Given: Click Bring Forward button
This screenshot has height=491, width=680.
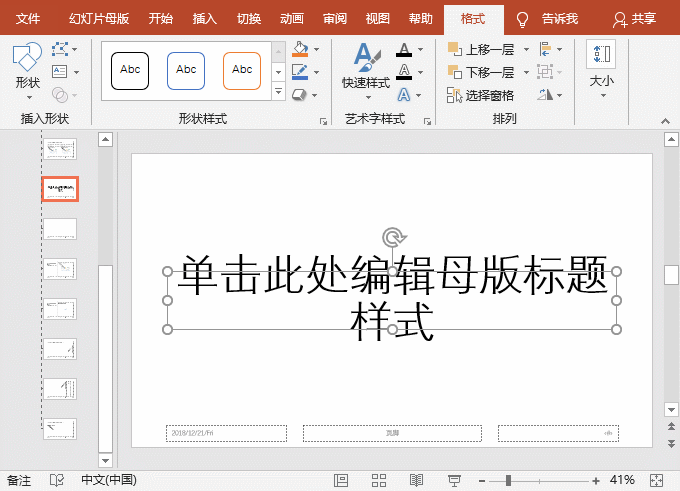Looking at the screenshot, I should click(481, 49).
